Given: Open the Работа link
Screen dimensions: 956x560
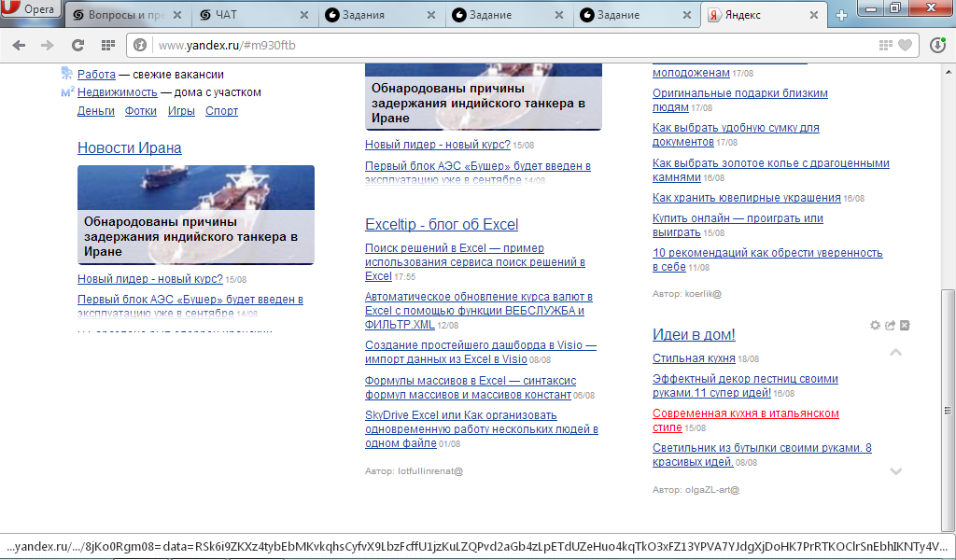Looking at the screenshot, I should pos(96,75).
